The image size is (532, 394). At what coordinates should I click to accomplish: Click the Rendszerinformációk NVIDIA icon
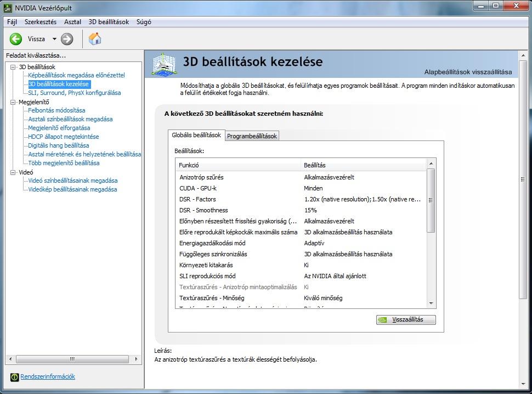coord(14,377)
